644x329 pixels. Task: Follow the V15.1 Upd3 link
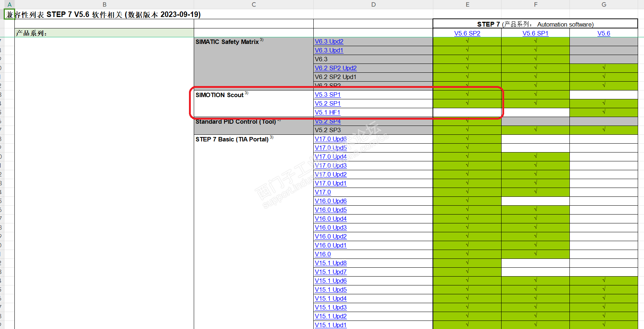[x=331, y=308]
